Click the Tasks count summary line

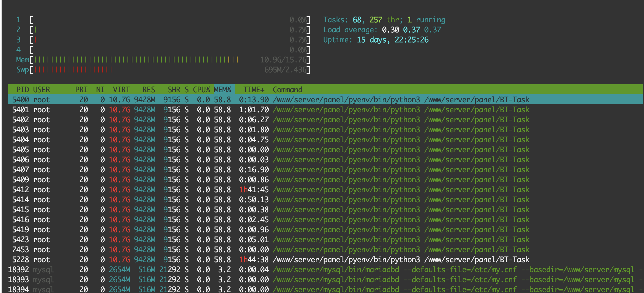[384, 20]
